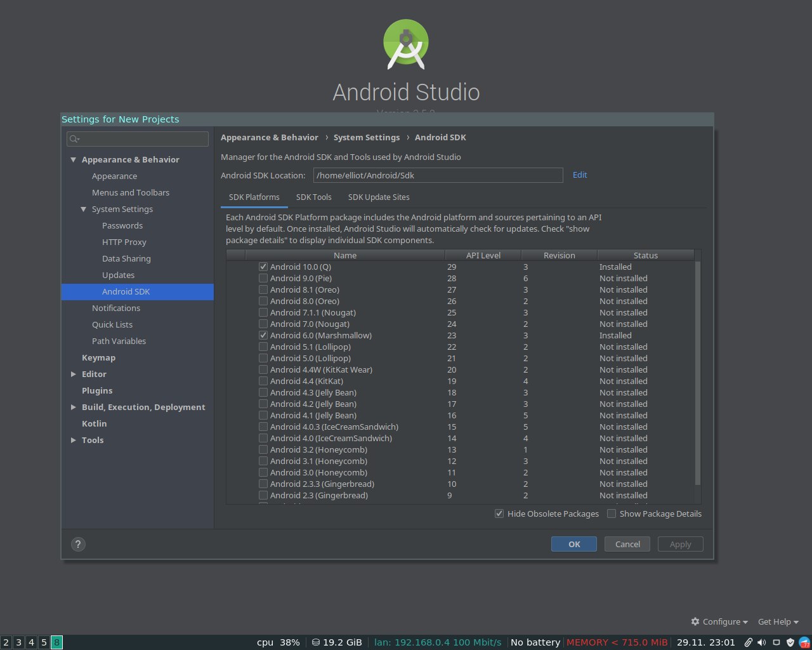812x650 pixels.
Task: Click the Android SDK Location field
Action: tap(438, 175)
